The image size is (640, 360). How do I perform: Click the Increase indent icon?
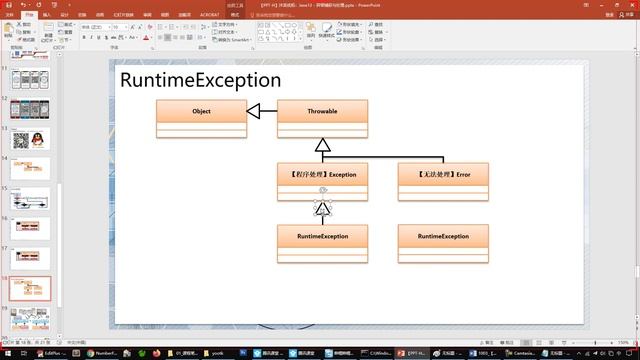[192, 27]
